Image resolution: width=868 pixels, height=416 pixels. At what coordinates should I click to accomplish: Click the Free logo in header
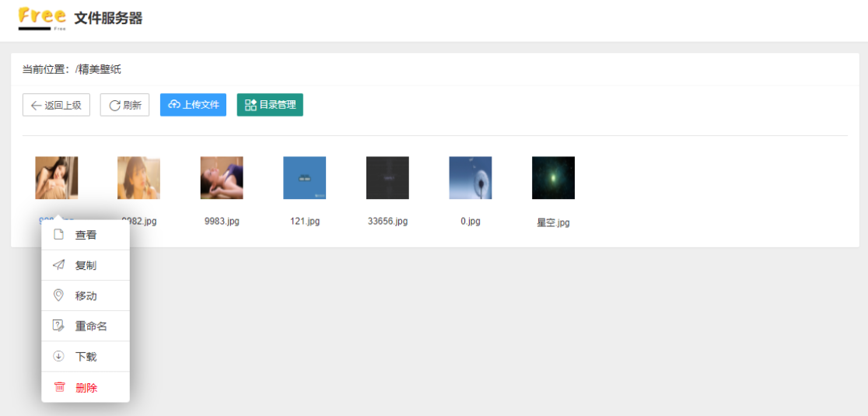(42, 18)
